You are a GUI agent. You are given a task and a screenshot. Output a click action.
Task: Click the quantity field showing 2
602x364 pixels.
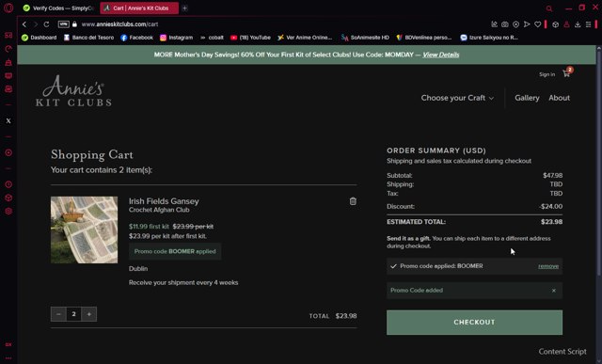click(73, 314)
